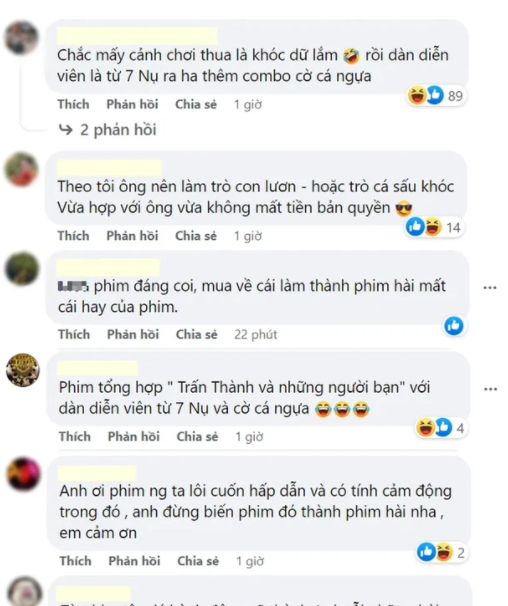
Task: Reply to the 'Theo tôi ông nên' comment
Action: [132, 236]
